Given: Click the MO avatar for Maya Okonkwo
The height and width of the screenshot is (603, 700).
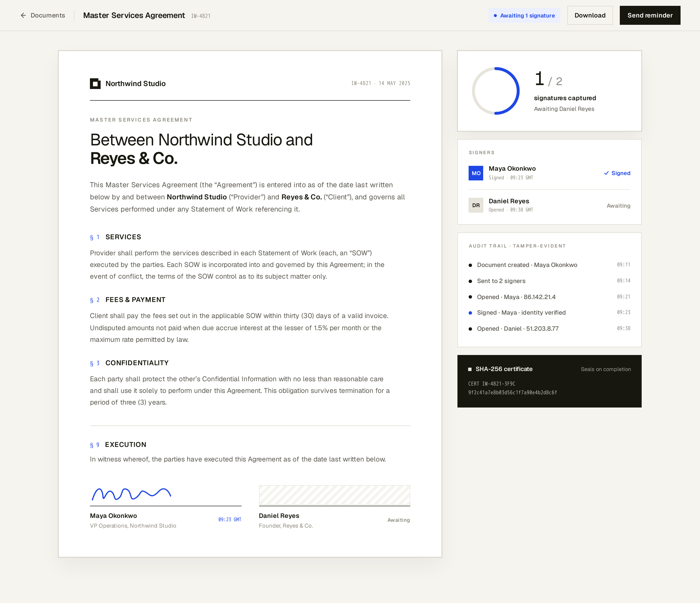Looking at the screenshot, I should pyautogui.click(x=476, y=173).
